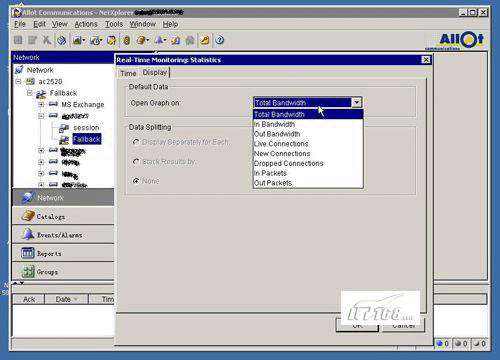Click the lightning bolt toolbar icon
The image size is (500, 360).
175,40
